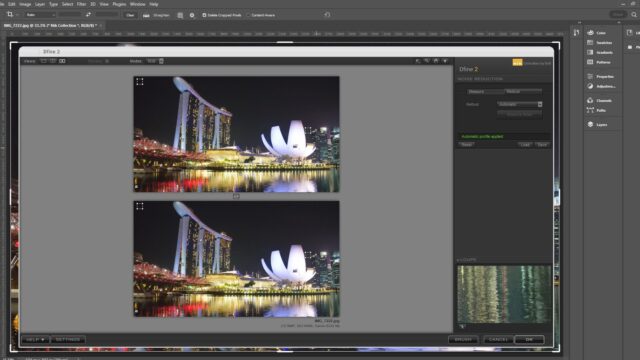Click Dfine select arrow tool icon
640x360 pixels.
(418, 61)
